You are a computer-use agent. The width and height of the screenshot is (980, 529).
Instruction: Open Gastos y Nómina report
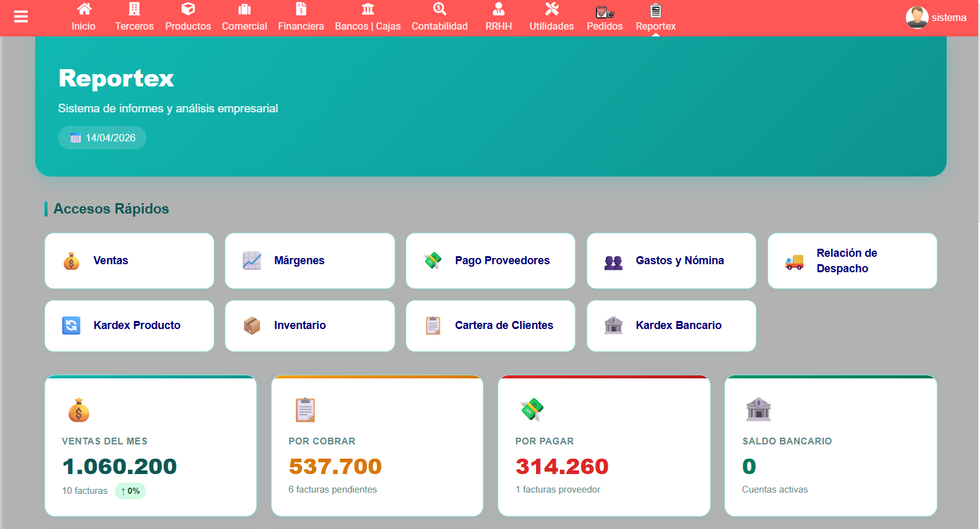click(671, 260)
